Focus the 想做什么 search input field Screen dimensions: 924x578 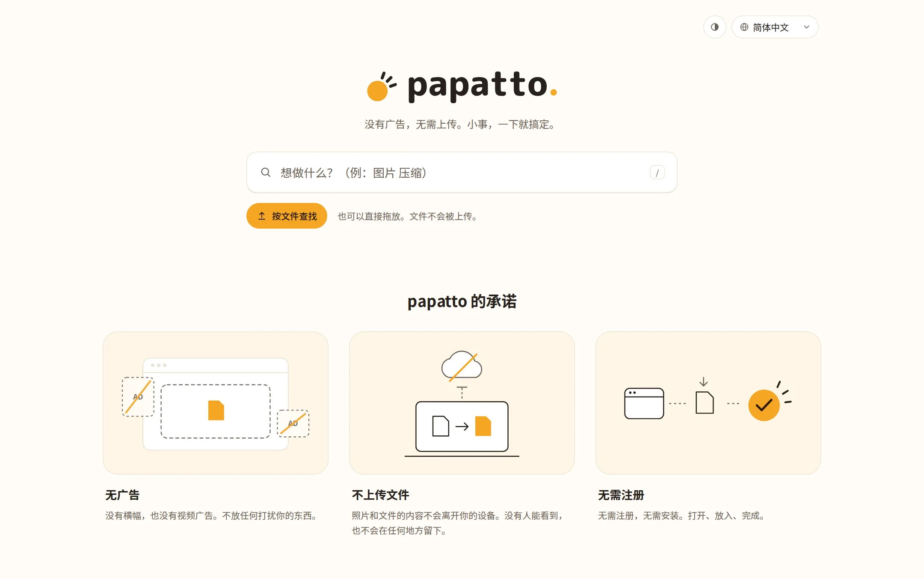pos(462,173)
